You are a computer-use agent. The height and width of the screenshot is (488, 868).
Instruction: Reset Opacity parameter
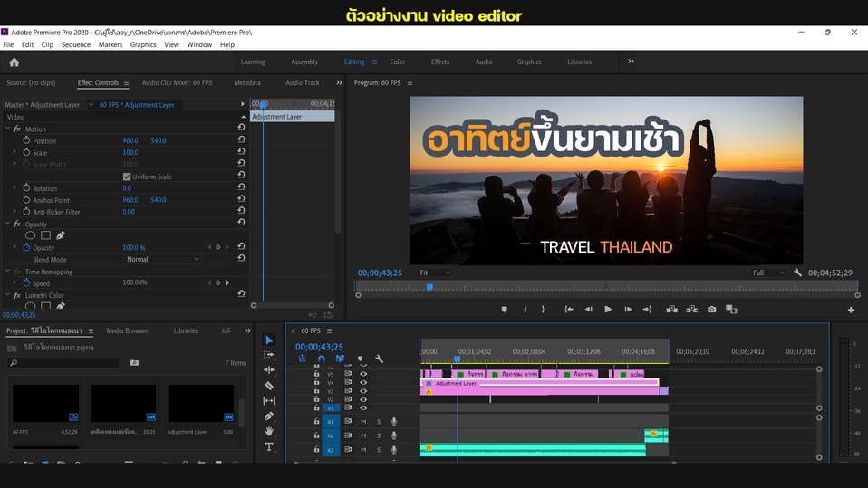coord(241,246)
